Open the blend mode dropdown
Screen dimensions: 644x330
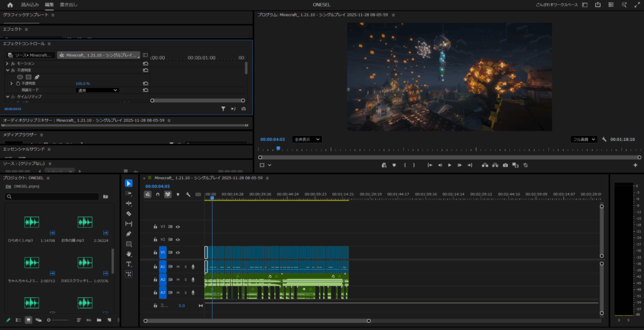pos(97,90)
